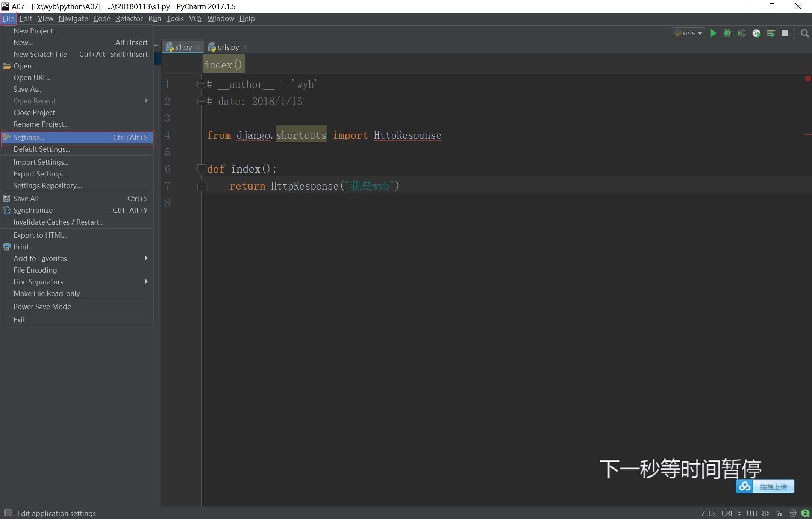The height and width of the screenshot is (519, 812).
Task: Open Settings Repository... menu item
Action: (x=77, y=185)
